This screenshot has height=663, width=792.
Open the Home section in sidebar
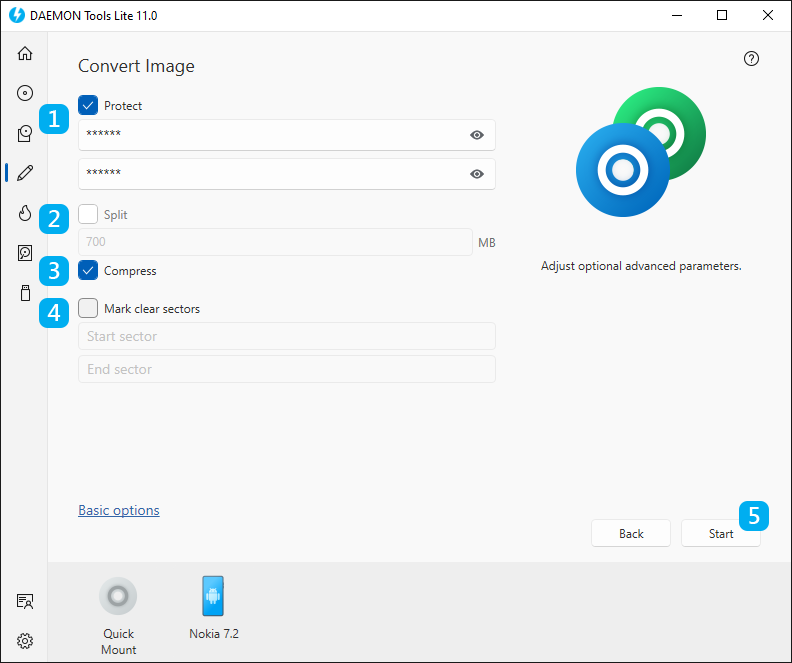(x=25, y=53)
